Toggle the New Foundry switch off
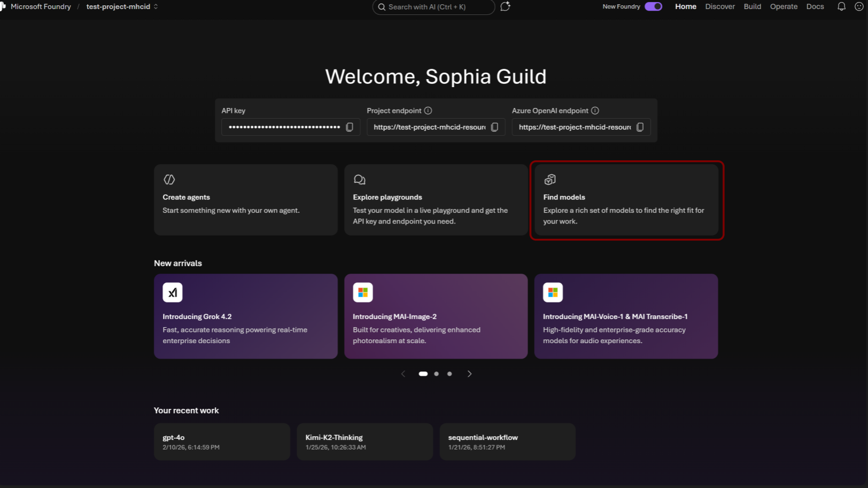 pyautogui.click(x=653, y=6)
